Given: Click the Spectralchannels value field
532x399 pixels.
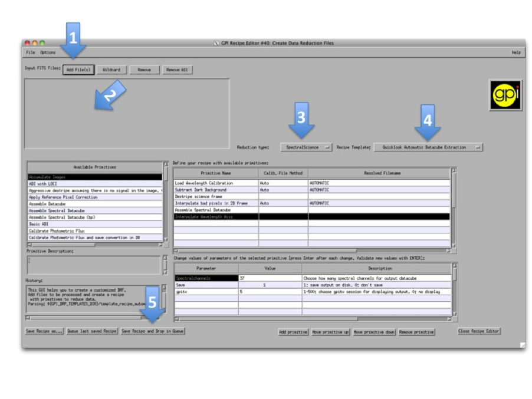Looking at the screenshot, I should (x=270, y=278).
